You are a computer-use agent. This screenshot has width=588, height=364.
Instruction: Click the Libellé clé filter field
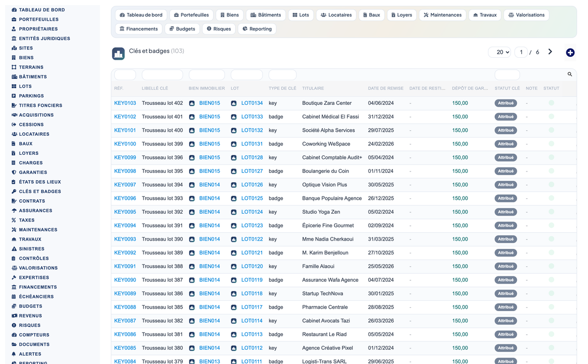162,75
